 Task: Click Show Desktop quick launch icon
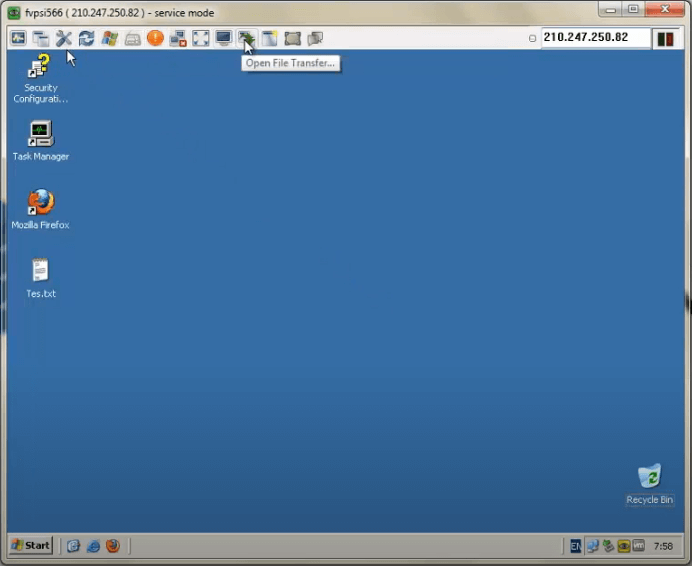(x=73, y=546)
